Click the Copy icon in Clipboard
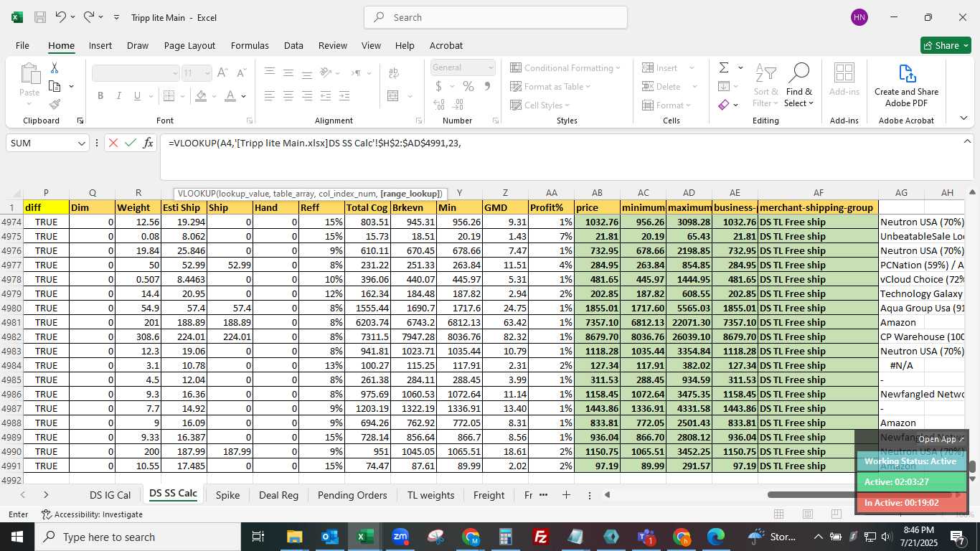This screenshot has height=551, width=980. [x=55, y=86]
